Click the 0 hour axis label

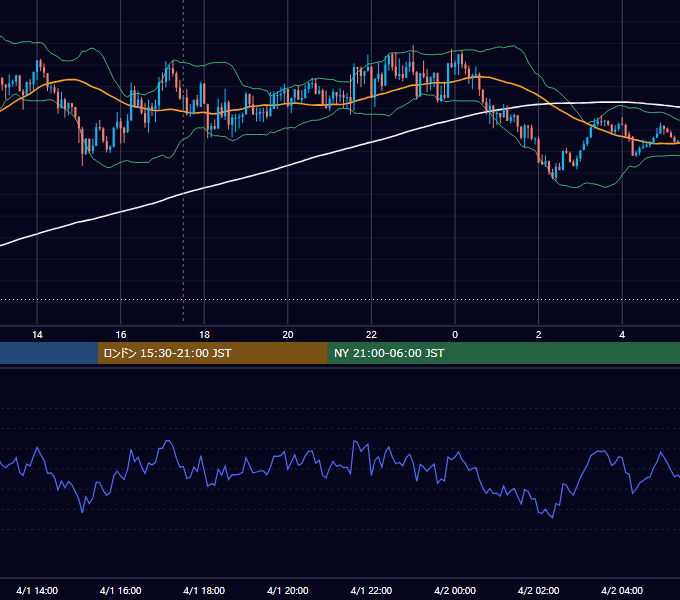tap(455, 335)
